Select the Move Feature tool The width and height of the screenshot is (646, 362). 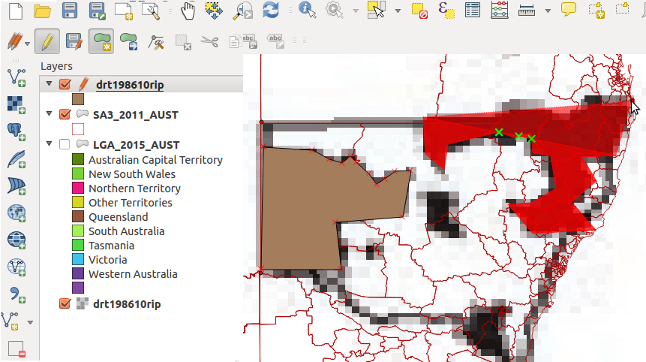[x=129, y=42]
